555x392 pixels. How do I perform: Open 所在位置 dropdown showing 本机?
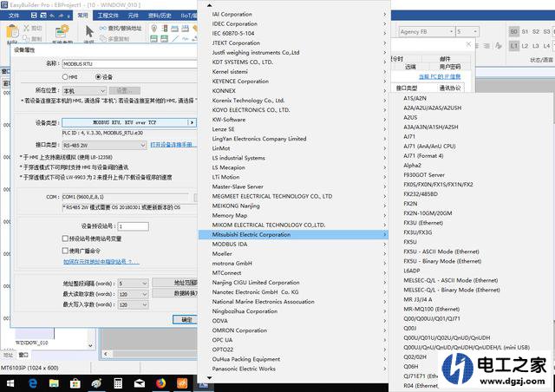pos(84,91)
